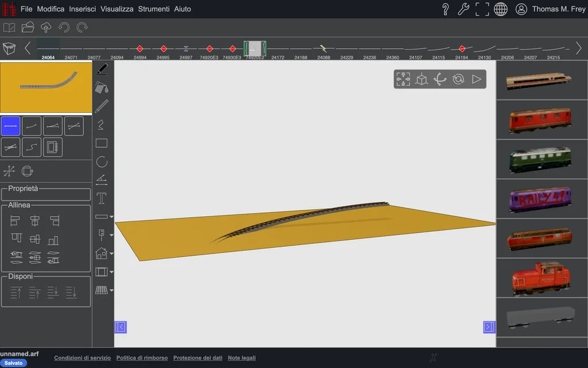
Task: Click the undo arrow icon
Action: coord(64,28)
